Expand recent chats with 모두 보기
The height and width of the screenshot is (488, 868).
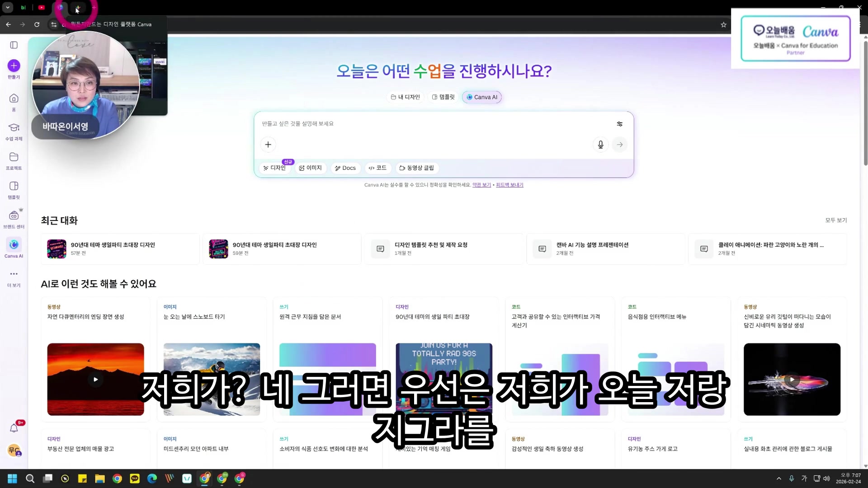836,221
